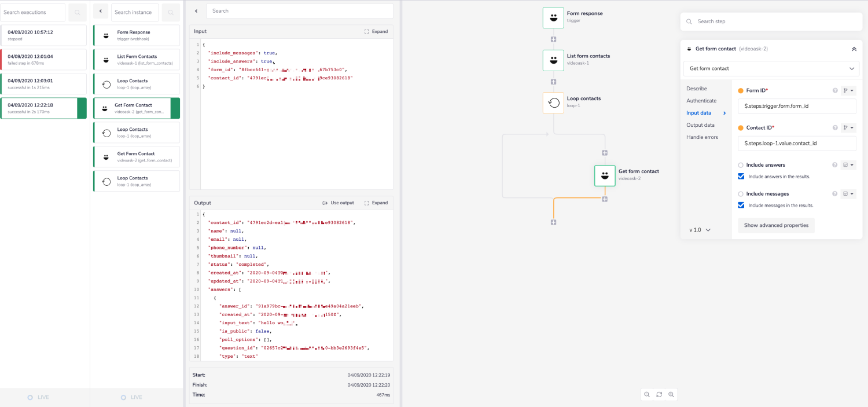Refresh the canvas view with the circular arrows icon
868x407 pixels.
(x=659, y=394)
